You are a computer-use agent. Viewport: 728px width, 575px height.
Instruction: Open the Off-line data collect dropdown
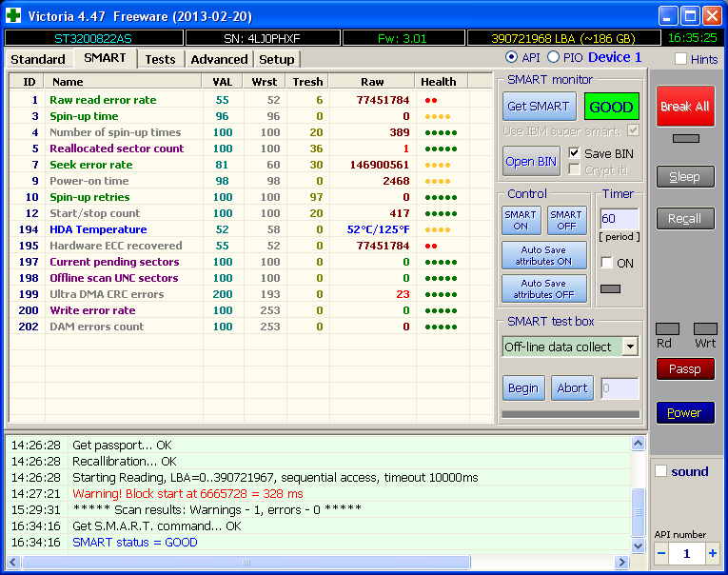629,347
